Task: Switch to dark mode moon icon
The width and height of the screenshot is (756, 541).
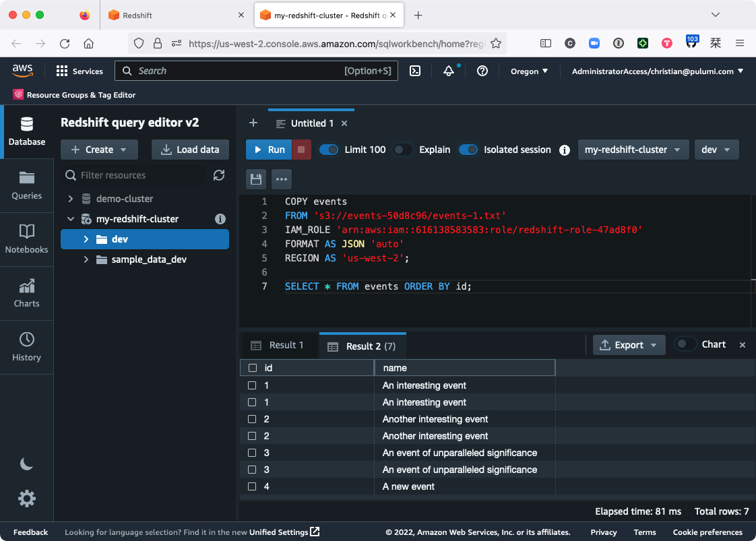Action: (26, 464)
